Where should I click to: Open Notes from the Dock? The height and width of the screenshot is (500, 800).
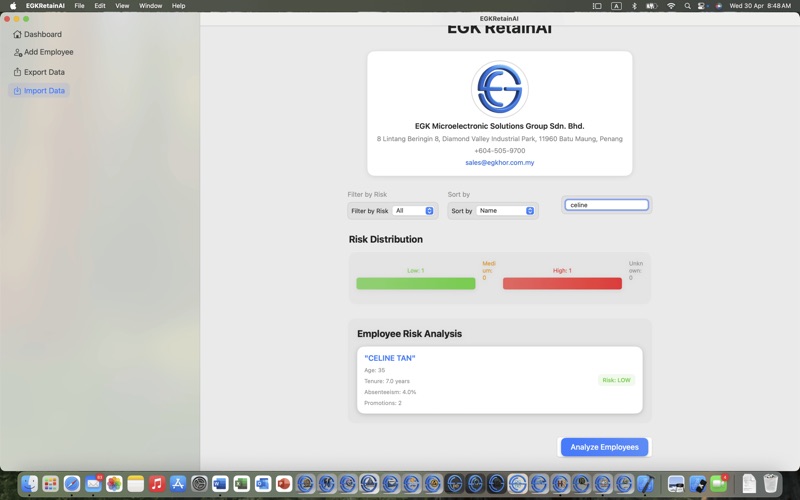[x=136, y=483]
